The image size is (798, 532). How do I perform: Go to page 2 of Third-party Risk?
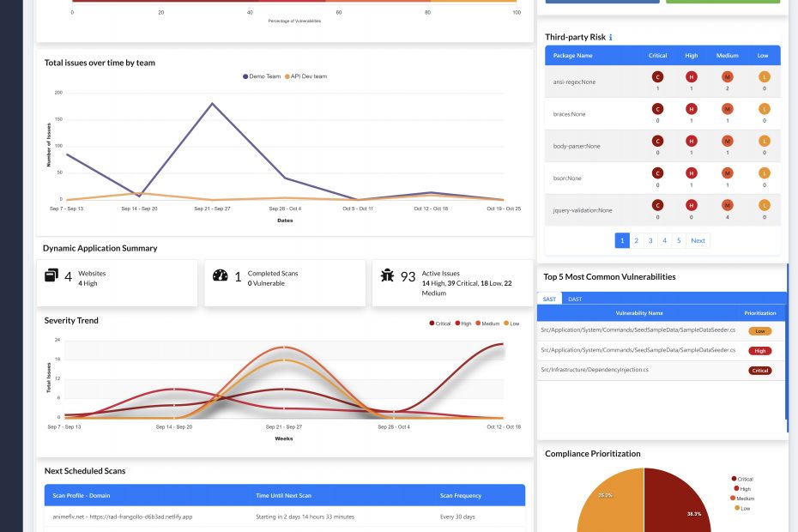point(637,240)
